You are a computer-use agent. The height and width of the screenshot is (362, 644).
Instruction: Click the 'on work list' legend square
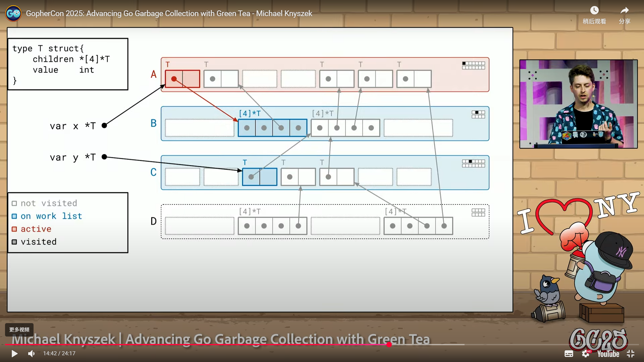click(14, 216)
